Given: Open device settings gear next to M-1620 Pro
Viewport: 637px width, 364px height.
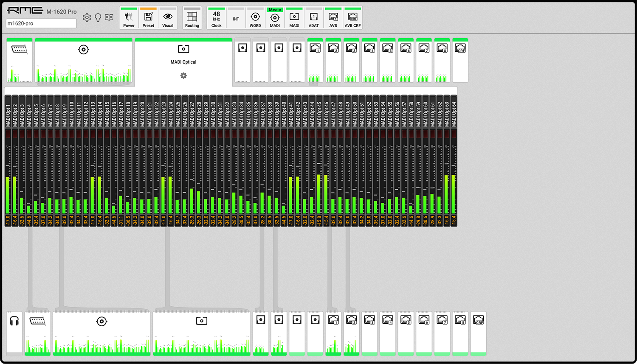Looking at the screenshot, I should [87, 17].
